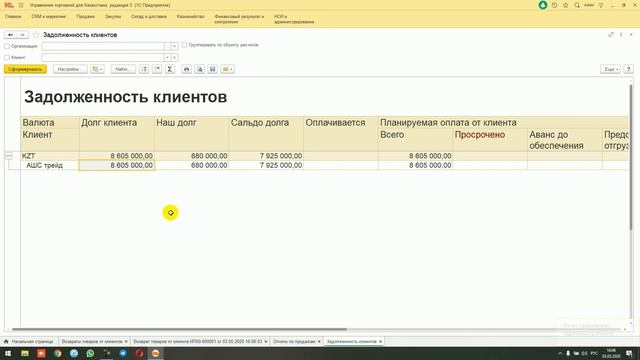The height and width of the screenshot is (360, 640).
Task: Close the Отчеты по продажам tab
Action: pyautogui.click(x=319, y=342)
